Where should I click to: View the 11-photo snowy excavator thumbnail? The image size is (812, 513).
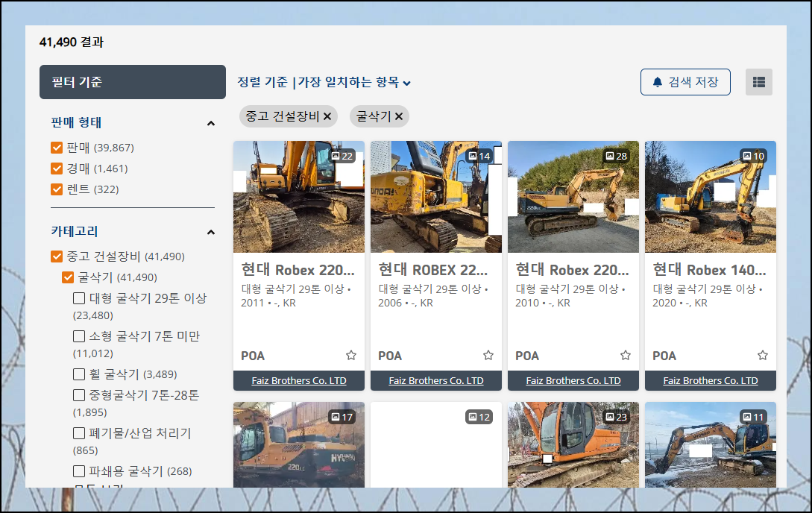point(711,444)
